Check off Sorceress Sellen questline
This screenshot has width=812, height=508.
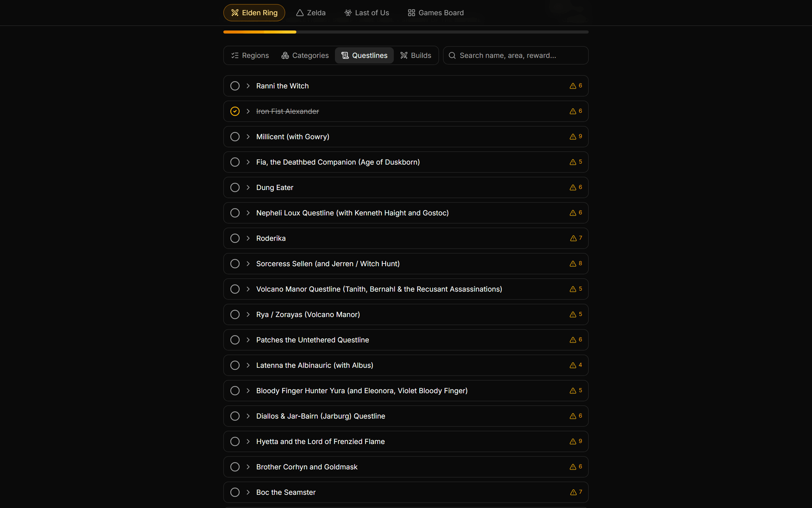[235, 264]
